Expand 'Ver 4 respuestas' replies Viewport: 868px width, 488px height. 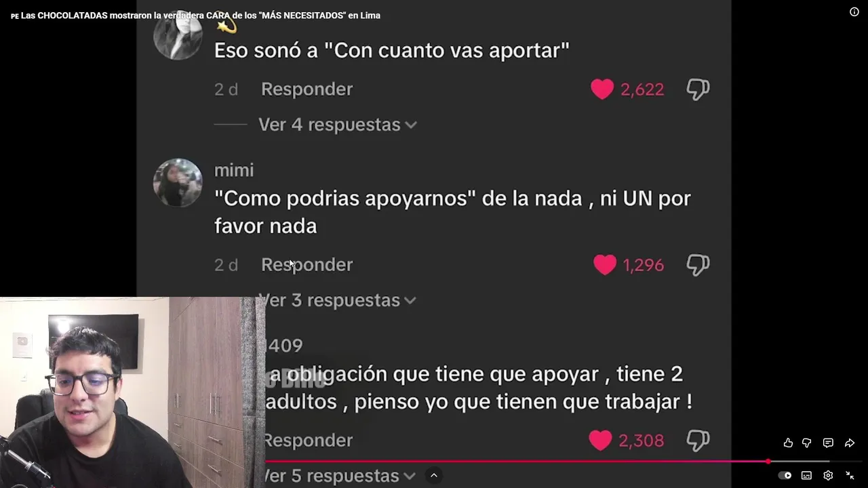pyautogui.click(x=338, y=125)
